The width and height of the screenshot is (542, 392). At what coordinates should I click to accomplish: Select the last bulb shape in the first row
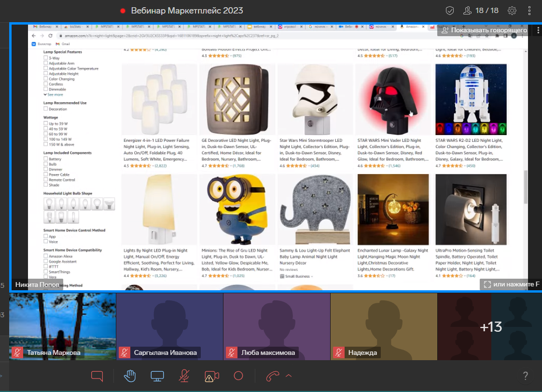pos(109,204)
